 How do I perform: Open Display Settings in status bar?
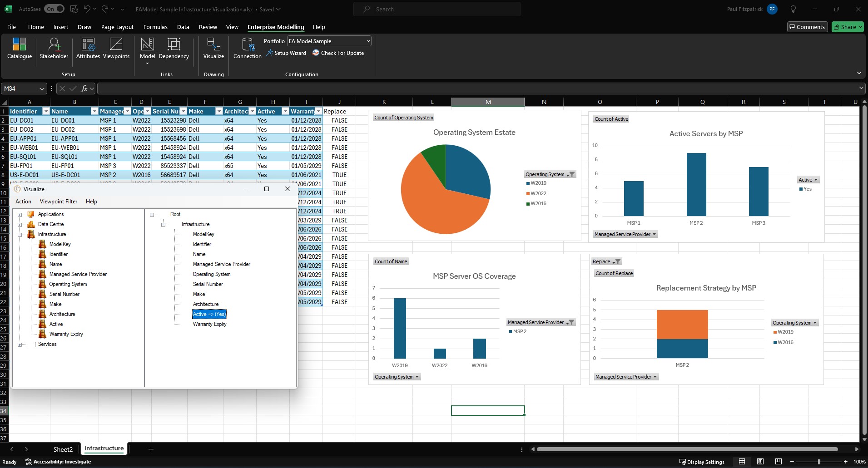(x=702, y=462)
